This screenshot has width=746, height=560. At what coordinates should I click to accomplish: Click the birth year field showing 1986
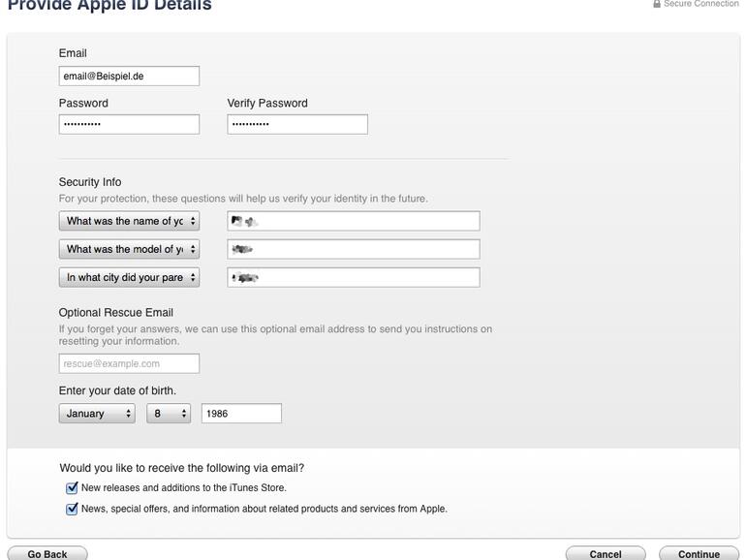click(x=241, y=414)
